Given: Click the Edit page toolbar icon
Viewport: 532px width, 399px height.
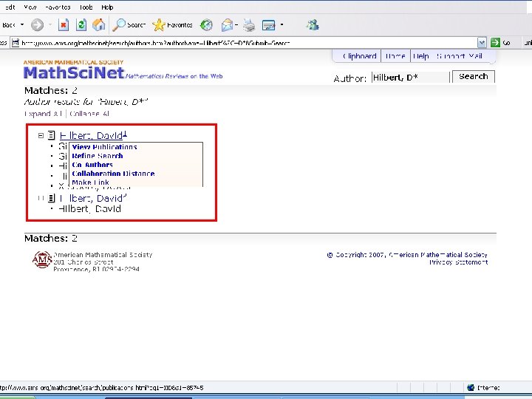Looking at the screenshot, I should coord(269,25).
